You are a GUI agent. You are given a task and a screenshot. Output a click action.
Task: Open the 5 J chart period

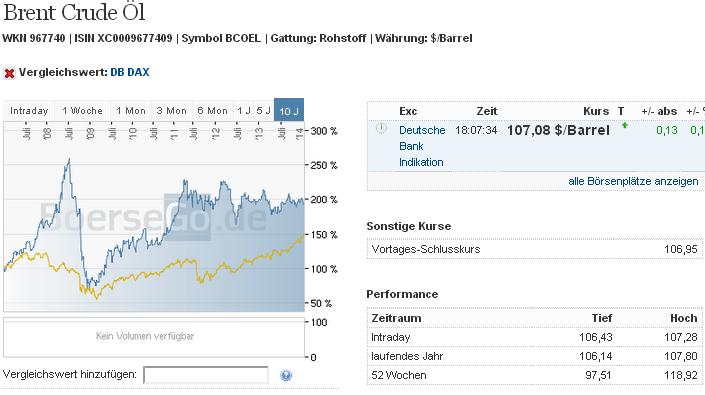(x=263, y=111)
